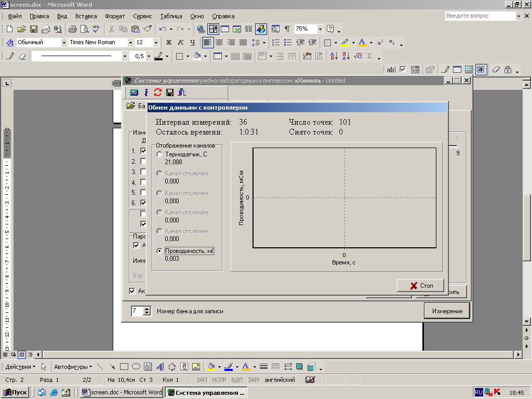Image resolution: width=532 pixels, height=399 pixels.
Task: Select the Format Painter brush icon
Action: point(148,29)
